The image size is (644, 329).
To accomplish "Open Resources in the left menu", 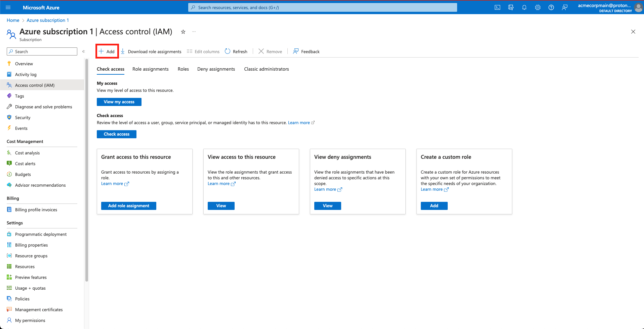I will coord(42,266).
